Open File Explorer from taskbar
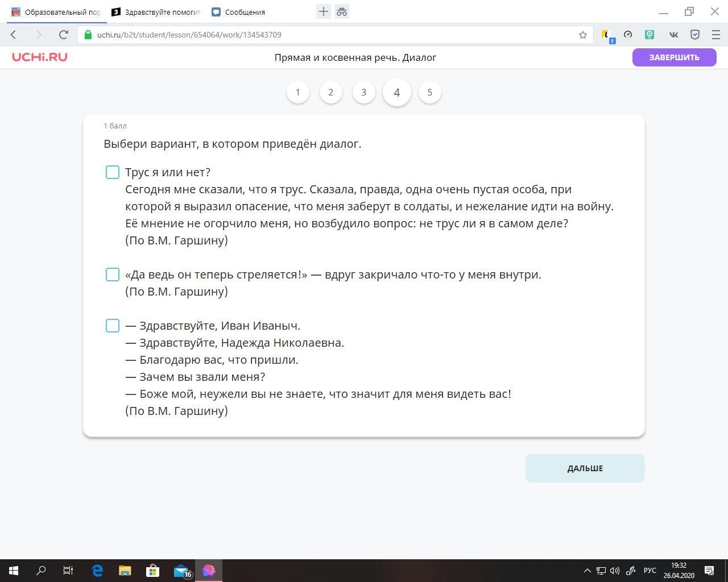 point(125,571)
